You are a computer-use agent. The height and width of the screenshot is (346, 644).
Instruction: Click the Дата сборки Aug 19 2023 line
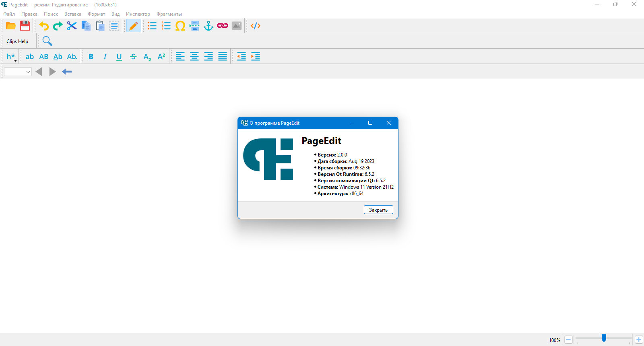point(346,161)
